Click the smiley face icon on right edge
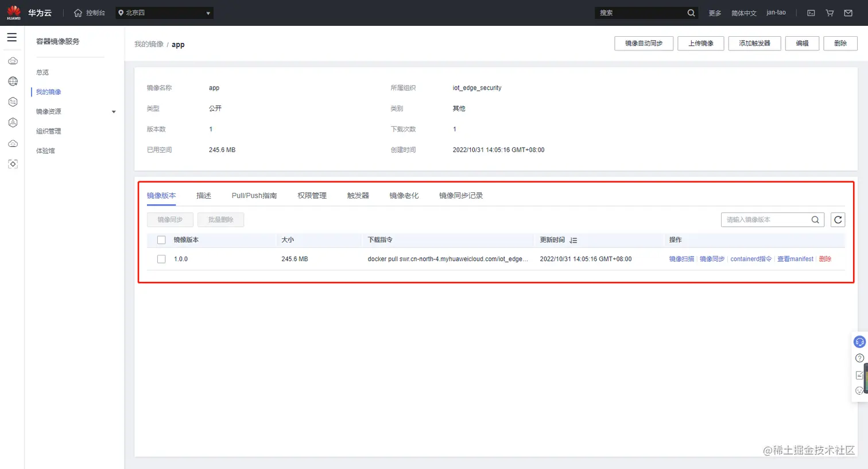 pos(859,391)
